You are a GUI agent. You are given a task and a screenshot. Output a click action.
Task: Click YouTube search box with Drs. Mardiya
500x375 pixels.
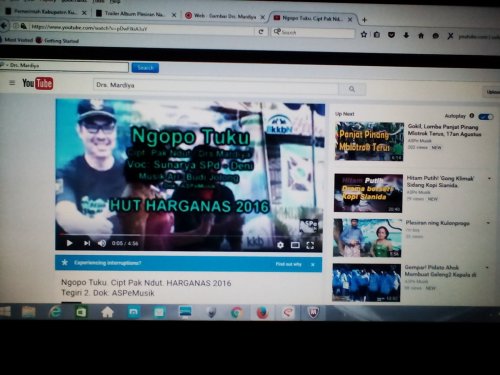216,86
